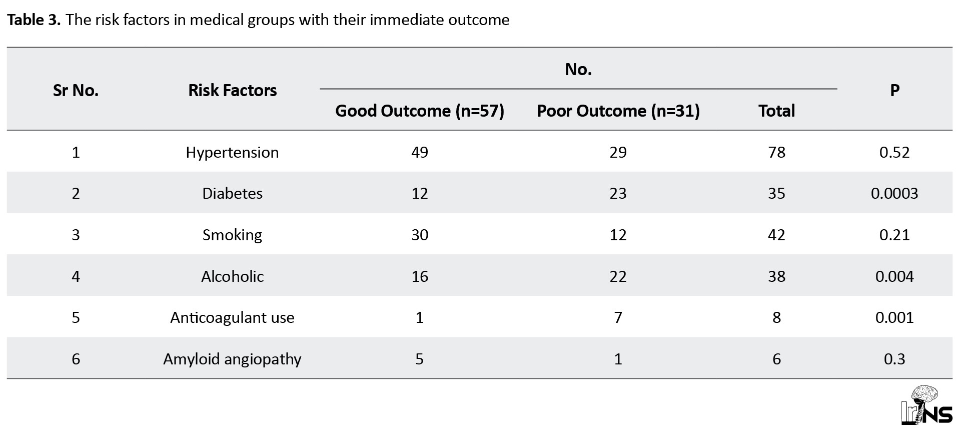The width and height of the screenshot is (980, 434).
Task: Click the Good Outcome (n=57) header
Action: point(419,111)
